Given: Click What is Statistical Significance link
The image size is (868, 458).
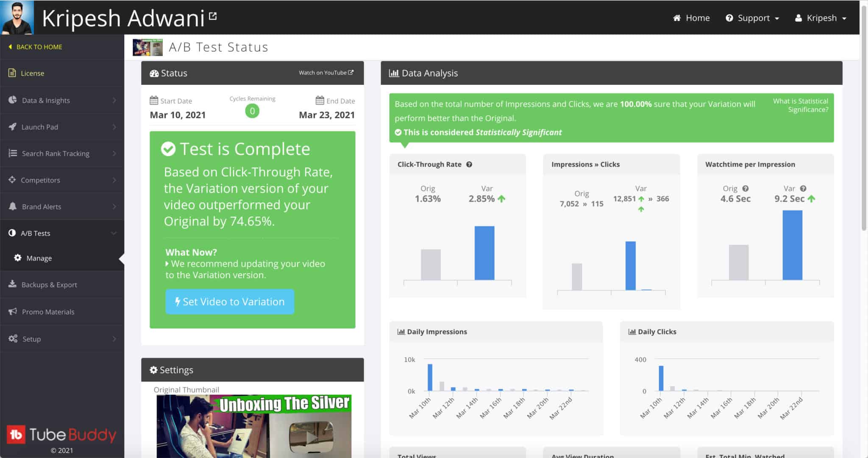Looking at the screenshot, I should pyautogui.click(x=800, y=105).
